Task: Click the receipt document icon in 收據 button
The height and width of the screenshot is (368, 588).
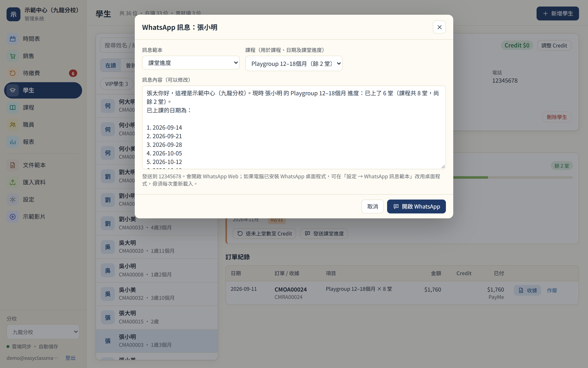Action: click(521, 290)
